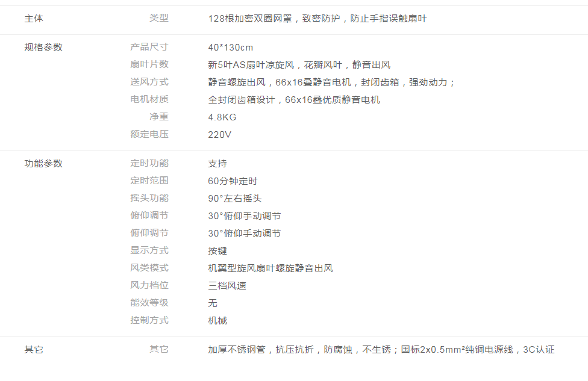
Task: Select the 扇叶片数 label
Action: click(x=149, y=64)
